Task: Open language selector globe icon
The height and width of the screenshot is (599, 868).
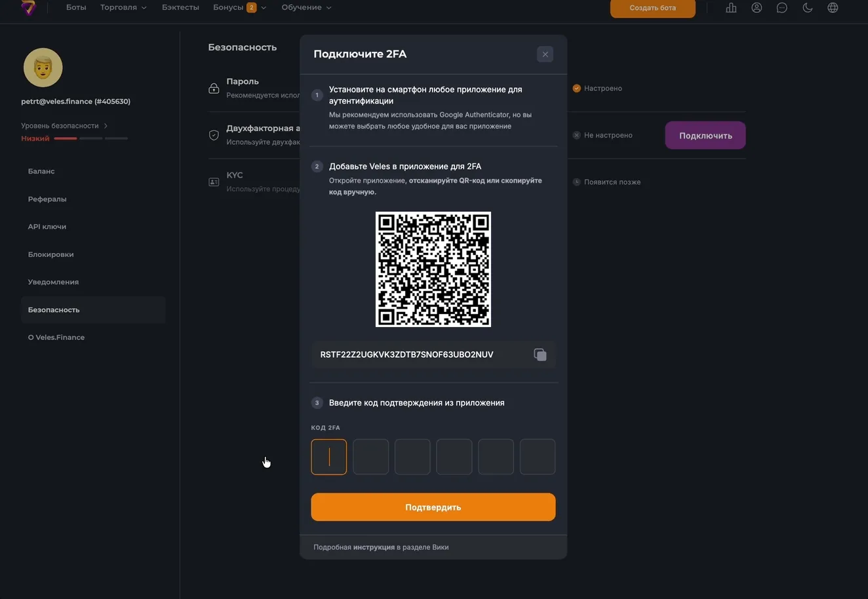Action: [x=833, y=8]
